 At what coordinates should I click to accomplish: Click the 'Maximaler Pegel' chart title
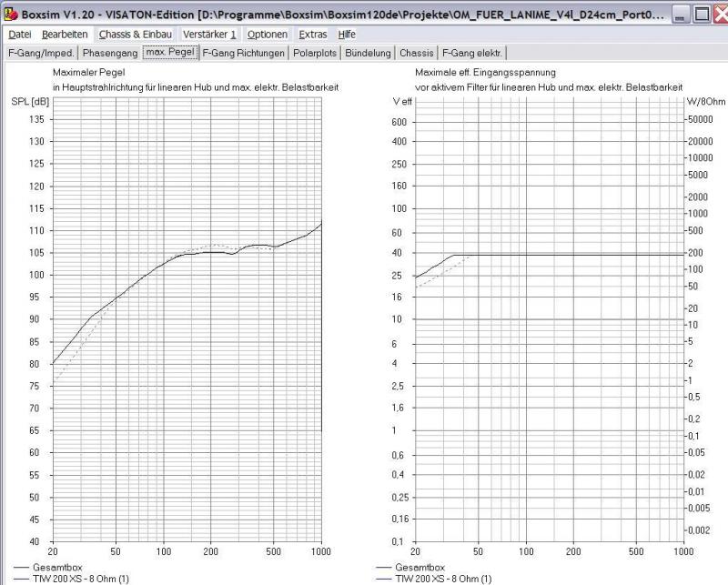(88, 73)
